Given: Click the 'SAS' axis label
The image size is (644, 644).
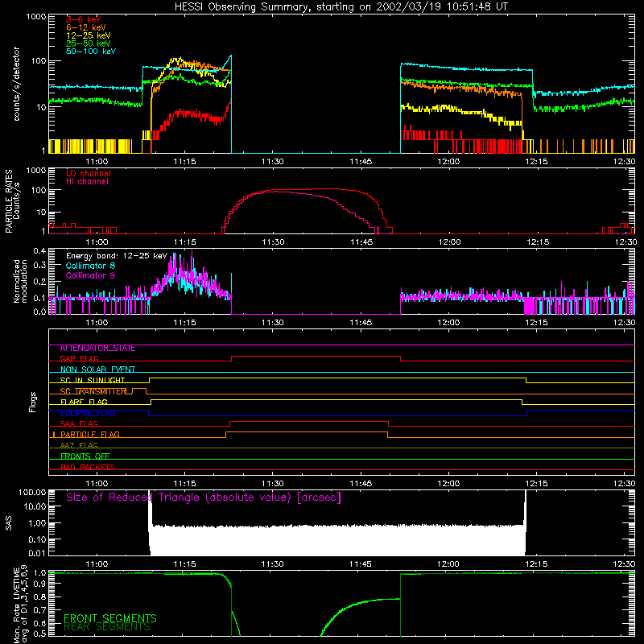Looking at the screenshot, I should click(9, 523).
